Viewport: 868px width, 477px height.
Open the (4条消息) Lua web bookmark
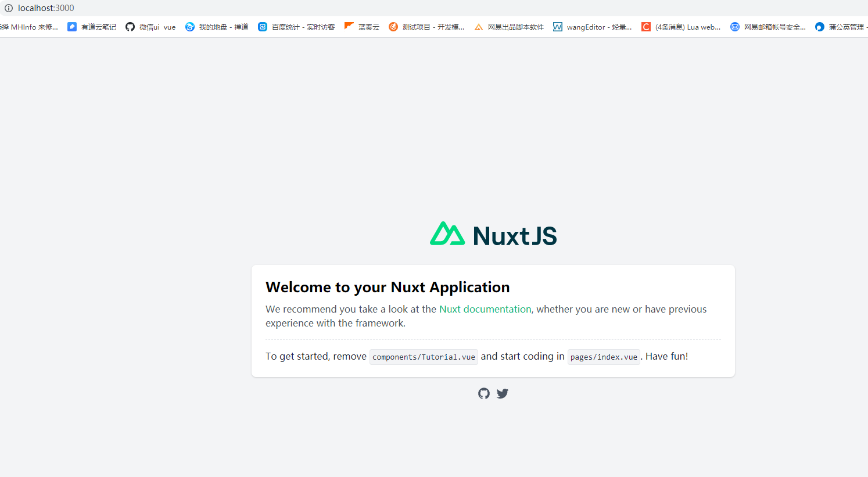pyautogui.click(x=681, y=27)
